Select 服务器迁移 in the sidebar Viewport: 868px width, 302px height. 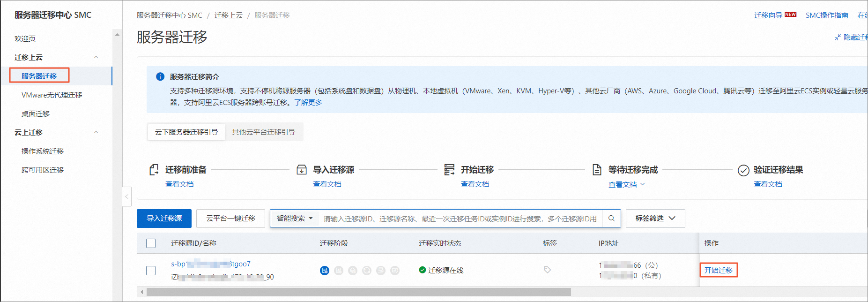[x=39, y=76]
